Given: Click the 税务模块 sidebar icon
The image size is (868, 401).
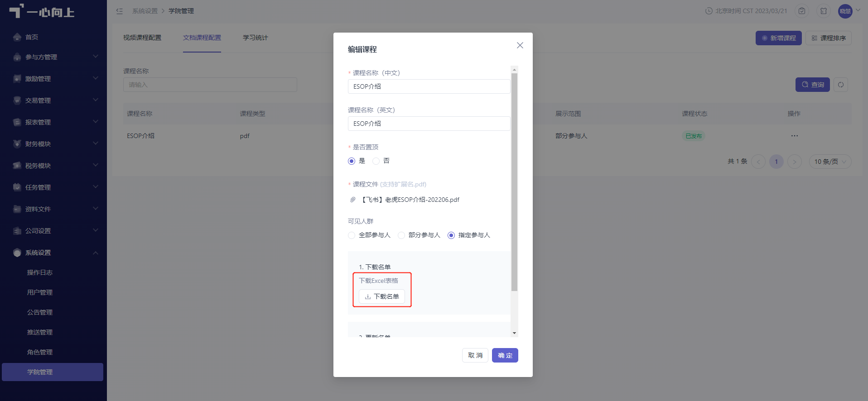Looking at the screenshot, I should [17, 166].
